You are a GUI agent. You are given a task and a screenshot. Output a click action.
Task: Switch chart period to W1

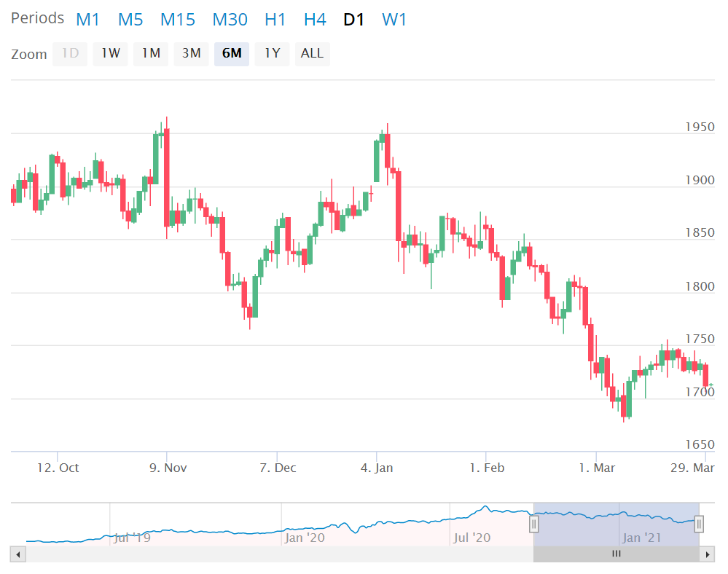[x=394, y=20]
